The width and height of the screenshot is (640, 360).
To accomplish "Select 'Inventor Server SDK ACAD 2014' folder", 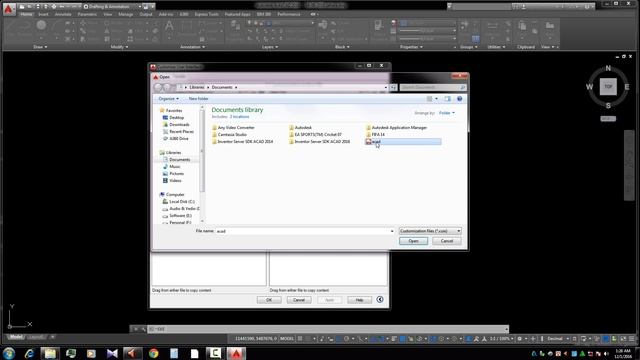I will click(243, 142).
